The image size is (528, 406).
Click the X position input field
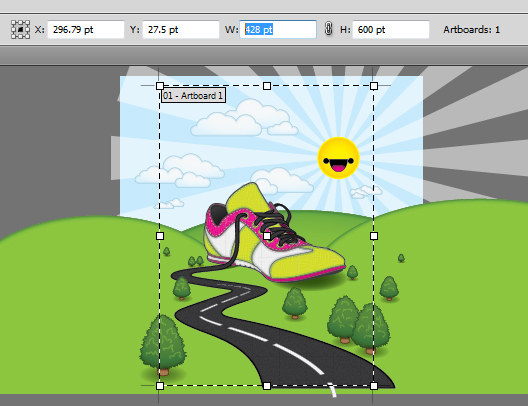pyautogui.click(x=86, y=30)
